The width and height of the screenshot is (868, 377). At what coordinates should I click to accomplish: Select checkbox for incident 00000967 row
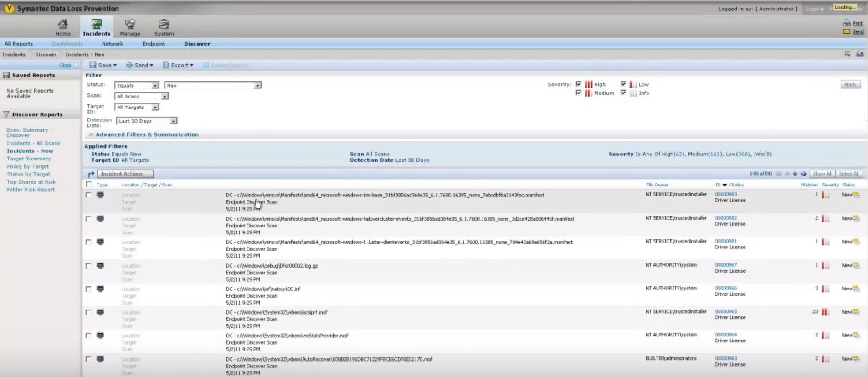click(x=88, y=265)
